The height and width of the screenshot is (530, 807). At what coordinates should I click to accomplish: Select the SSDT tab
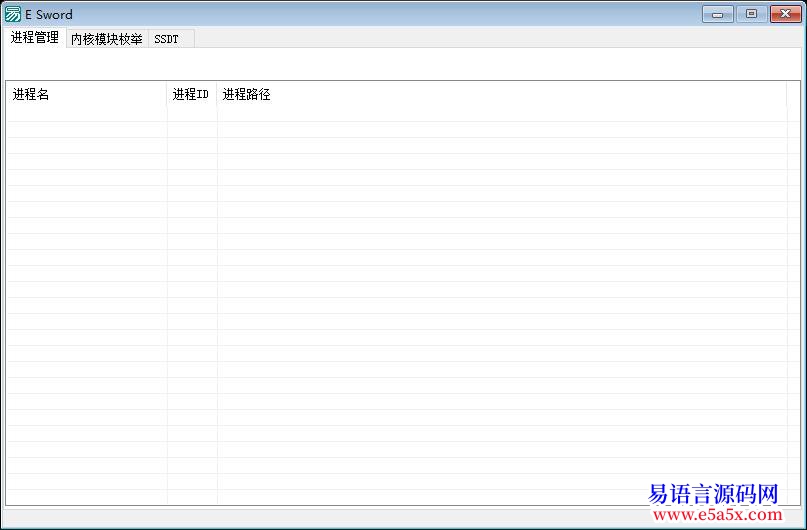(166, 39)
